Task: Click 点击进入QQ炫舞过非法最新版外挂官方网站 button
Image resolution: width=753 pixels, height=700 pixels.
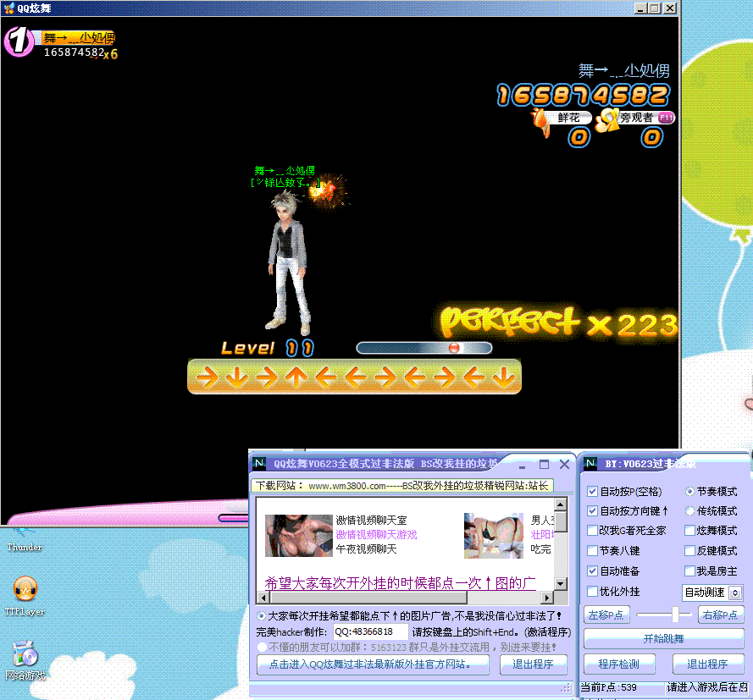Action: tap(373, 664)
